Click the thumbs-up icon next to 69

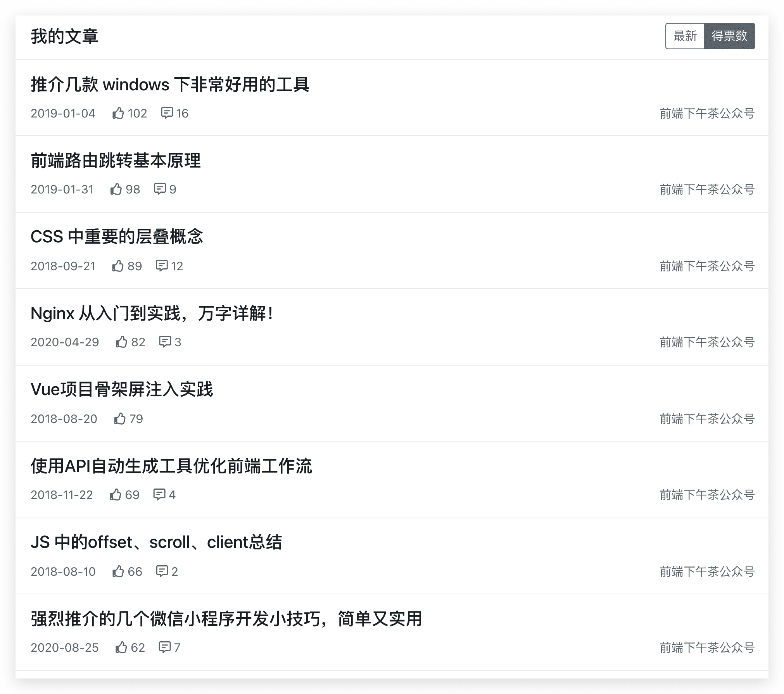116,494
